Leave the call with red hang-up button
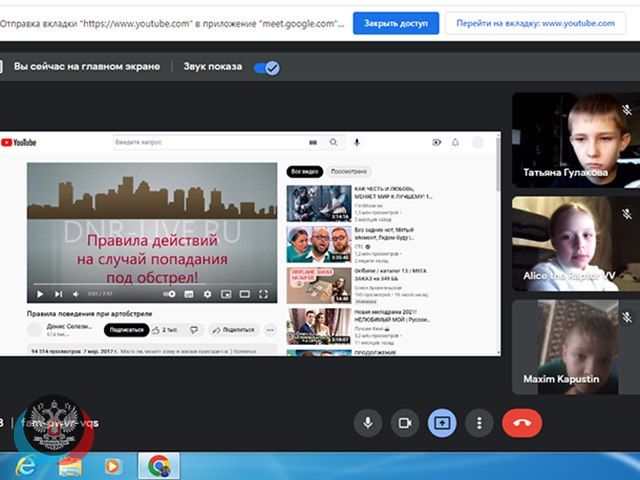 coord(522,423)
